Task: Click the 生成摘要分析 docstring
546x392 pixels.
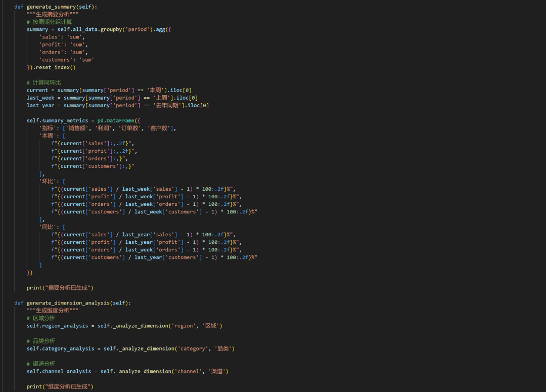Action: (53, 14)
